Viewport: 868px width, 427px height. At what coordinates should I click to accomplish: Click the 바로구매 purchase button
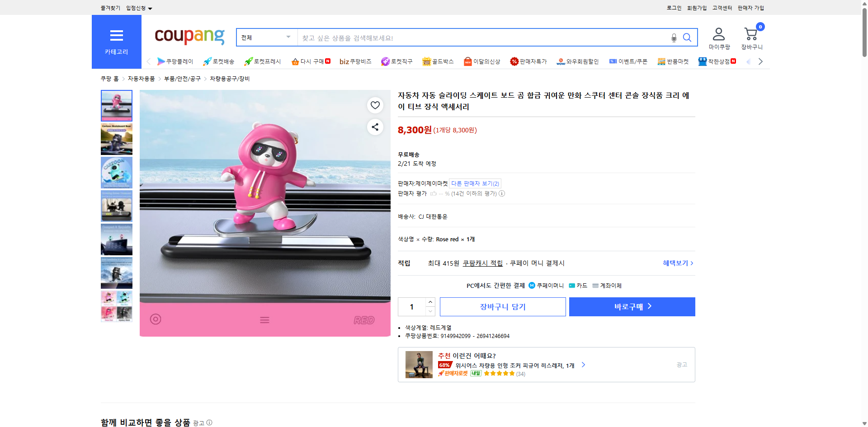(632, 306)
